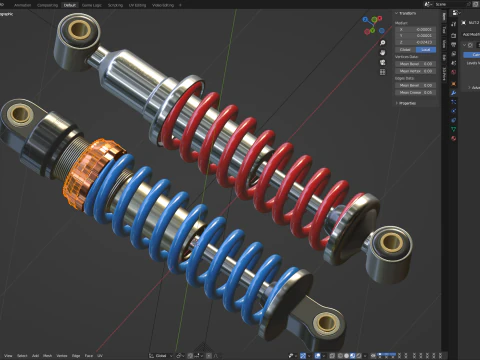
Task: Switch to the Scripting workspace tab
Action: 115,5
